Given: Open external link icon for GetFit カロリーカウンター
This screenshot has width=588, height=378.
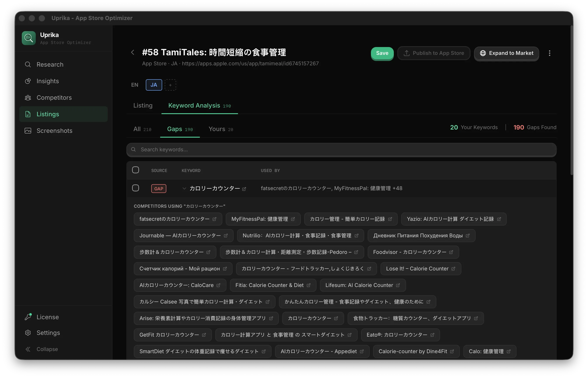Looking at the screenshot, I should (x=204, y=335).
